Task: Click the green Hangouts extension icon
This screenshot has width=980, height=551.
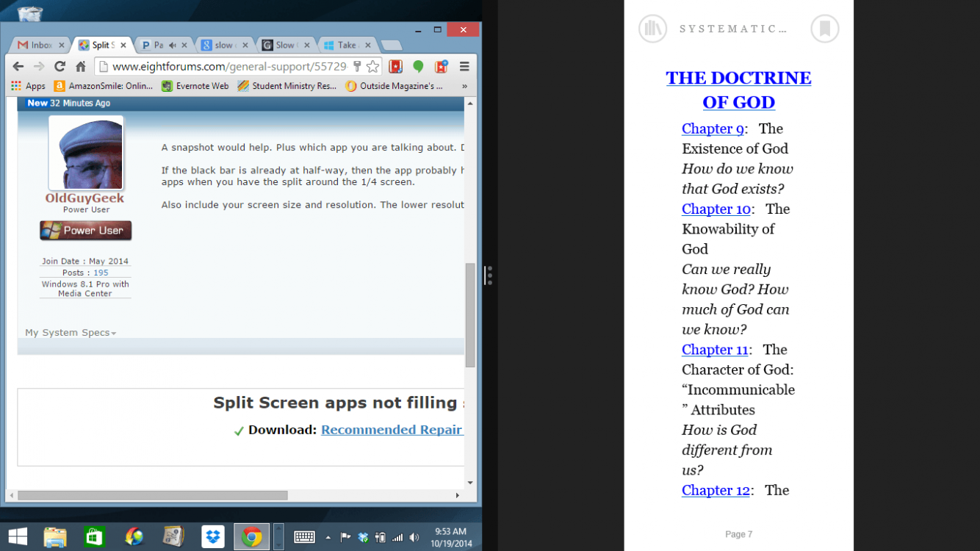Action: (x=418, y=67)
